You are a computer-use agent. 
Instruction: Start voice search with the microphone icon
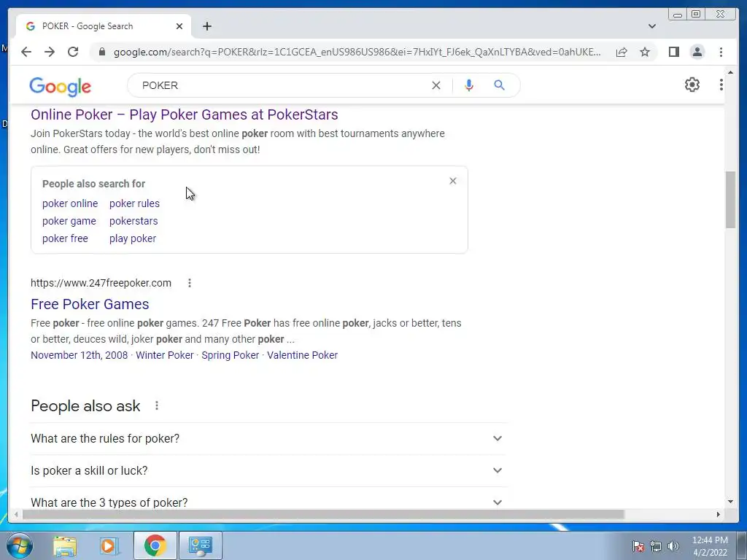469,85
